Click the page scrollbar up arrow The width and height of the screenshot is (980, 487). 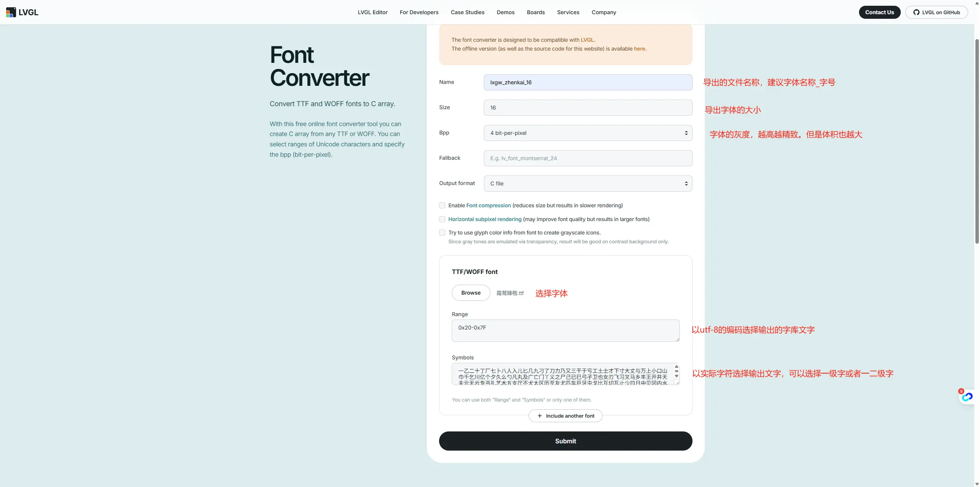[977, 3]
